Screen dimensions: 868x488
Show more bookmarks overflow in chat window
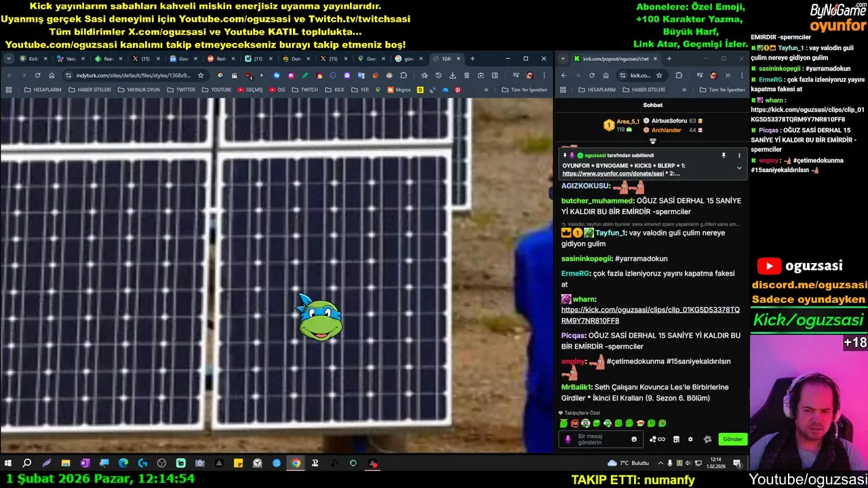click(x=684, y=89)
